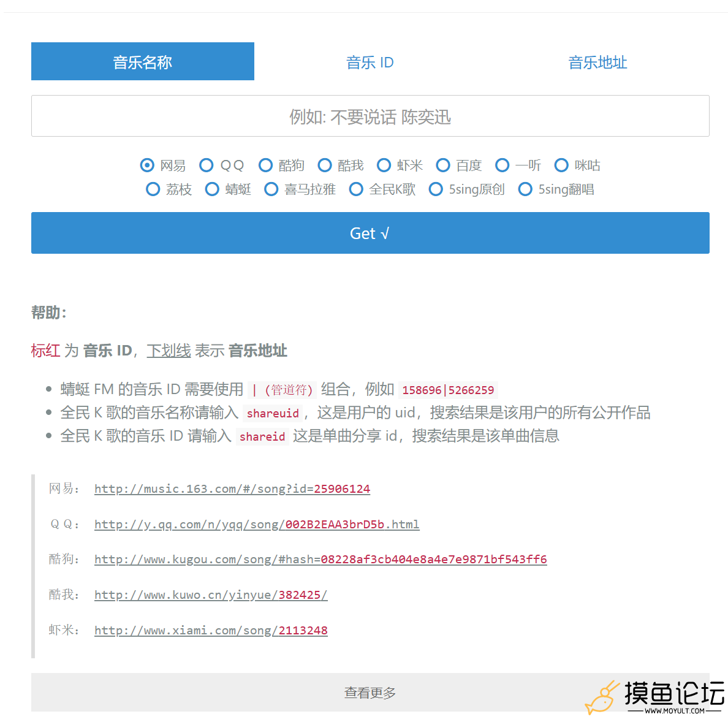Pick 百度 as music source
Image resolution: width=728 pixels, height=722 pixels.
(x=443, y=165)
